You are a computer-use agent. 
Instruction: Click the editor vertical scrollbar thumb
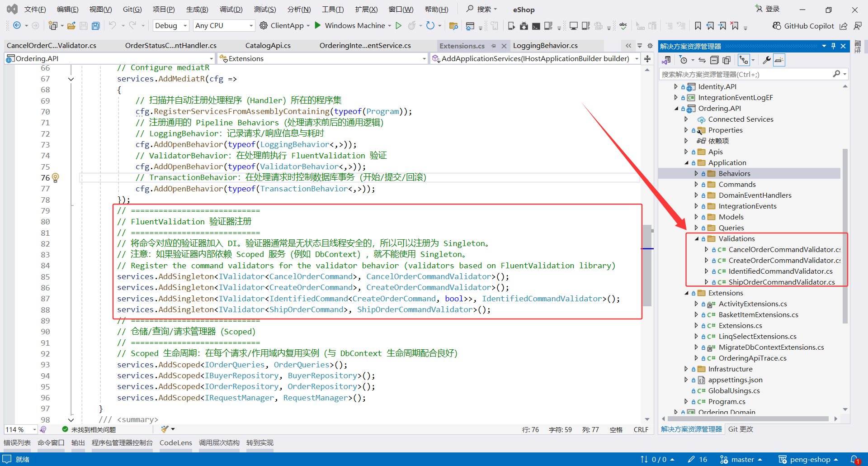[x=647, y=266]
